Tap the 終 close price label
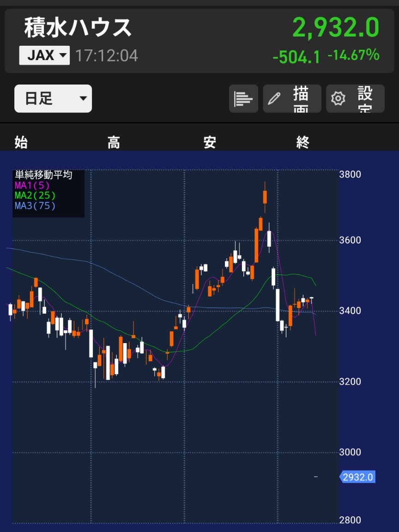The image size is (399, 532). pyautogui.click(x=302, y=143)
